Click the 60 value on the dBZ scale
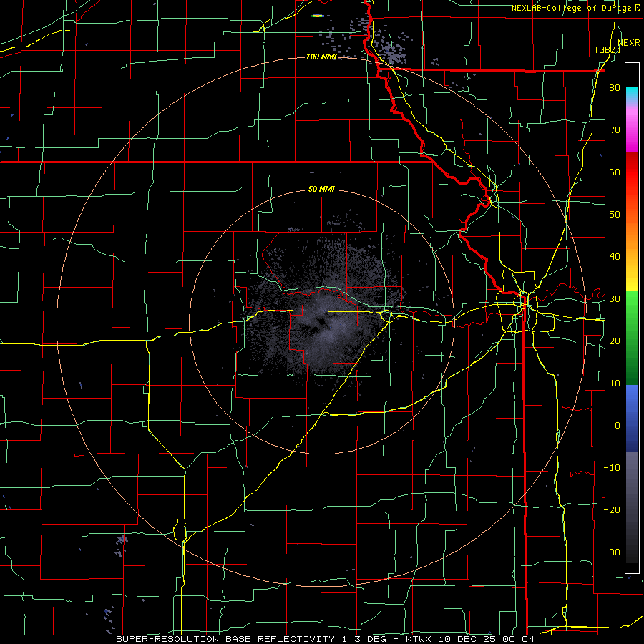The height and width of the screenshot is (644, 644). coord(615,172)
